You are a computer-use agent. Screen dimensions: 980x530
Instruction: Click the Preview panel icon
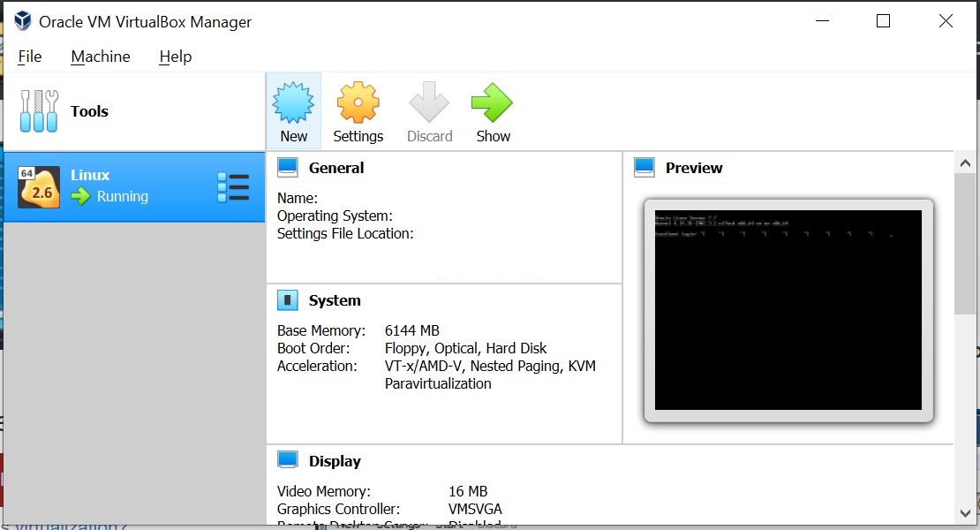pos(643,166)
